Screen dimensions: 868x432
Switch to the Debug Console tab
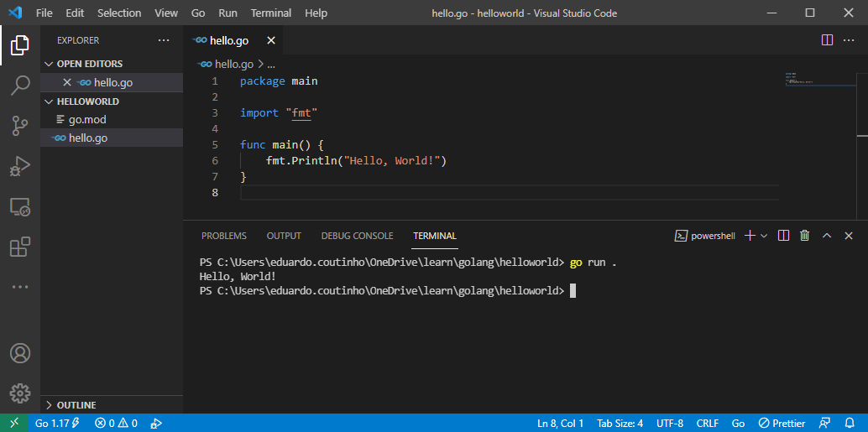coord(357,236)
